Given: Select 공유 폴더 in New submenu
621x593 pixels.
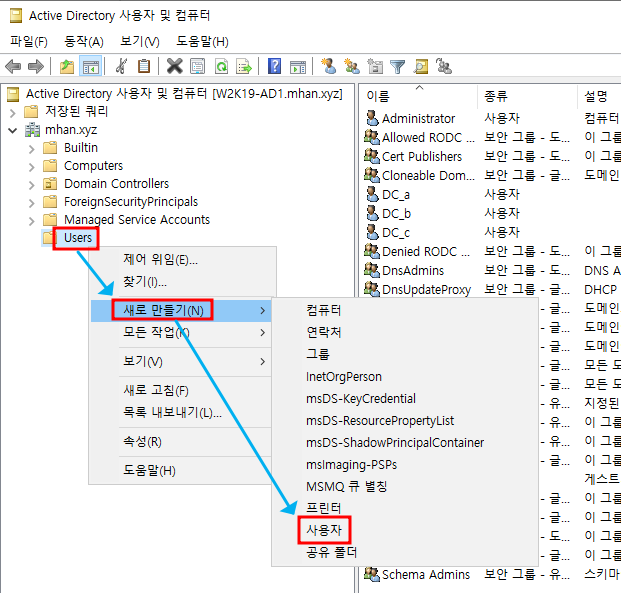Looking at the screenshot, I should point(405,552).
